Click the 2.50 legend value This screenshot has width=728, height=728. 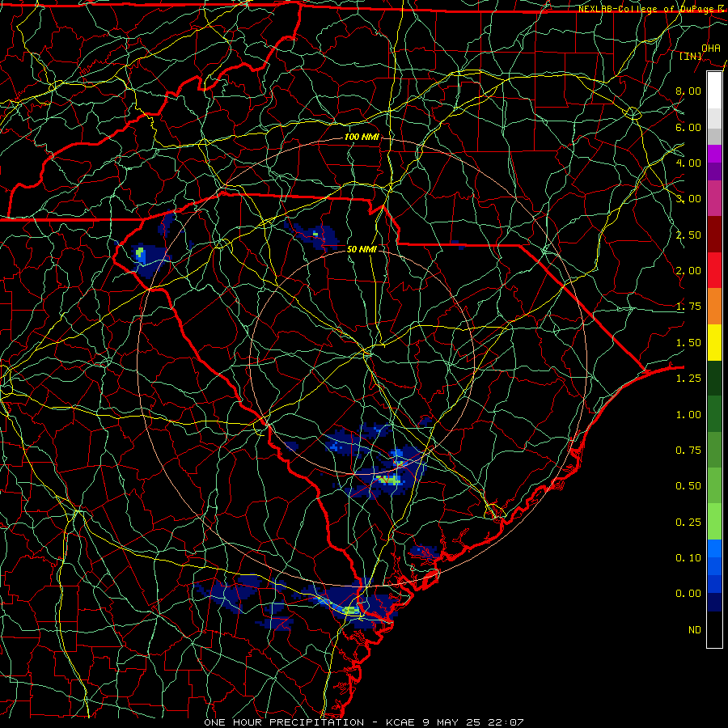point(688,235)
